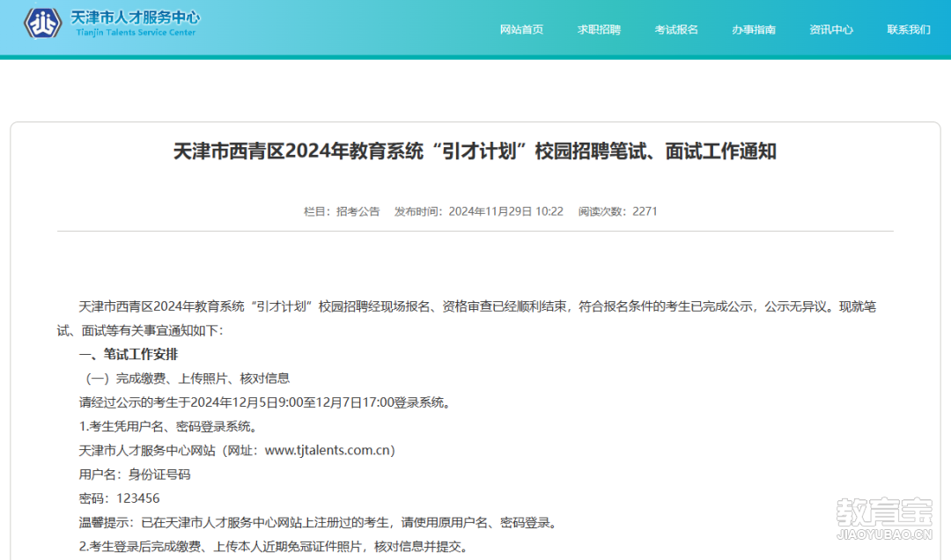Click the 阅读次数：2271 counter
The width and height of the screenshot is (951, 560).
pyautogui.click(x=617, y=211)
